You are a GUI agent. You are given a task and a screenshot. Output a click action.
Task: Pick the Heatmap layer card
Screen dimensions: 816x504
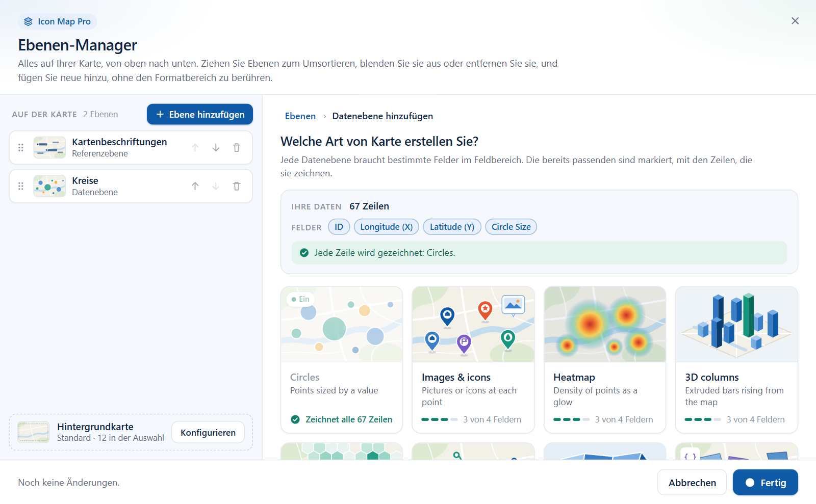coord(605,360)
